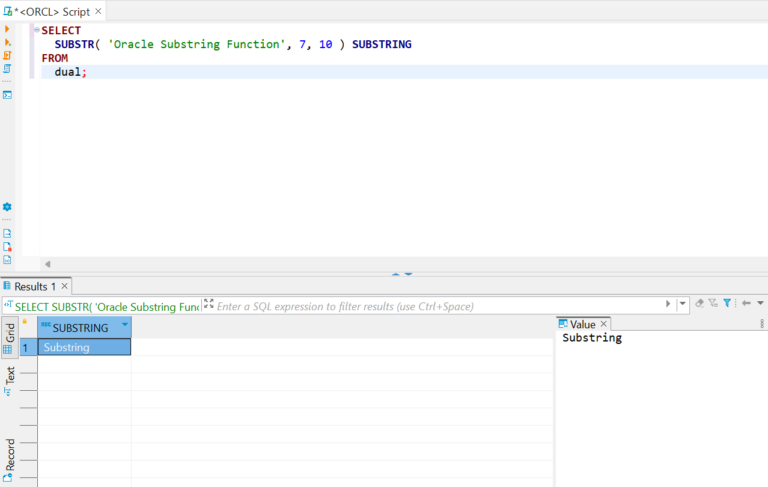This screenshot has height=487, width=768.
Task: Click the SELECT keyword in the editor
Action: (x=61, y=30)
